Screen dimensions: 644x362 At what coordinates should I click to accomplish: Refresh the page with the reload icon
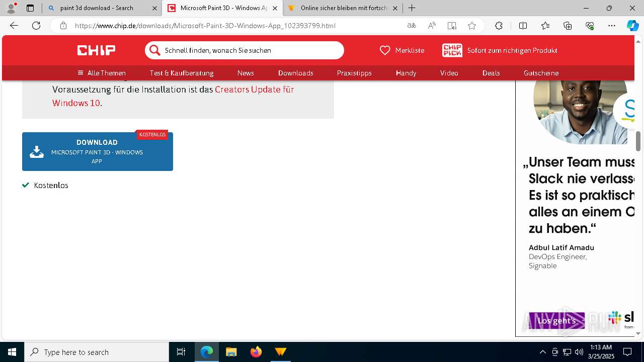[36, 26]
